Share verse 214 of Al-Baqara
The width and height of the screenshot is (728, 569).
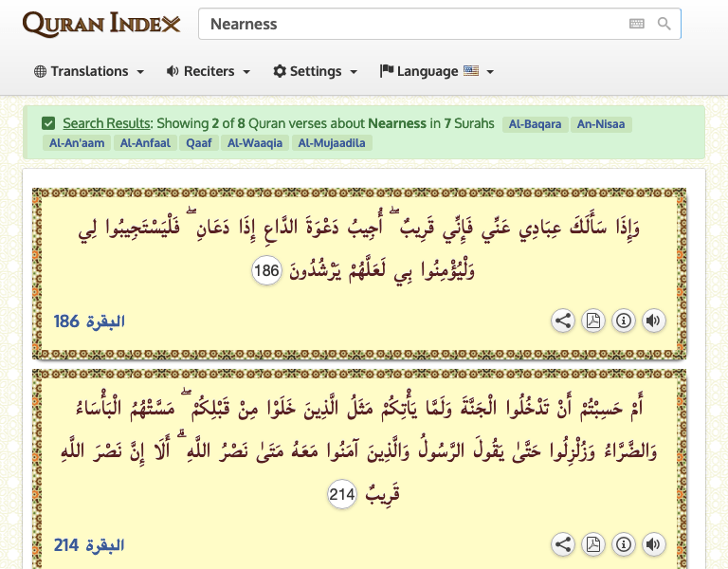click(563, 544)
